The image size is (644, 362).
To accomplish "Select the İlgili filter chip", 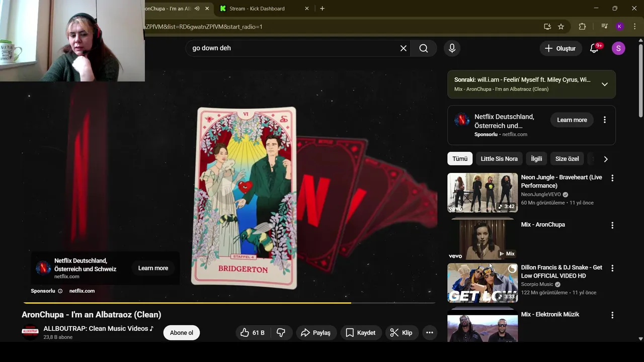I will (536, 159).
